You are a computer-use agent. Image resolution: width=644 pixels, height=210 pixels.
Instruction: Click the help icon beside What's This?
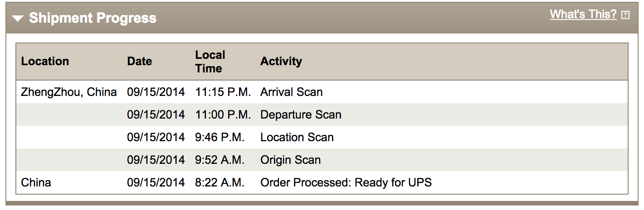pos(625,15)
